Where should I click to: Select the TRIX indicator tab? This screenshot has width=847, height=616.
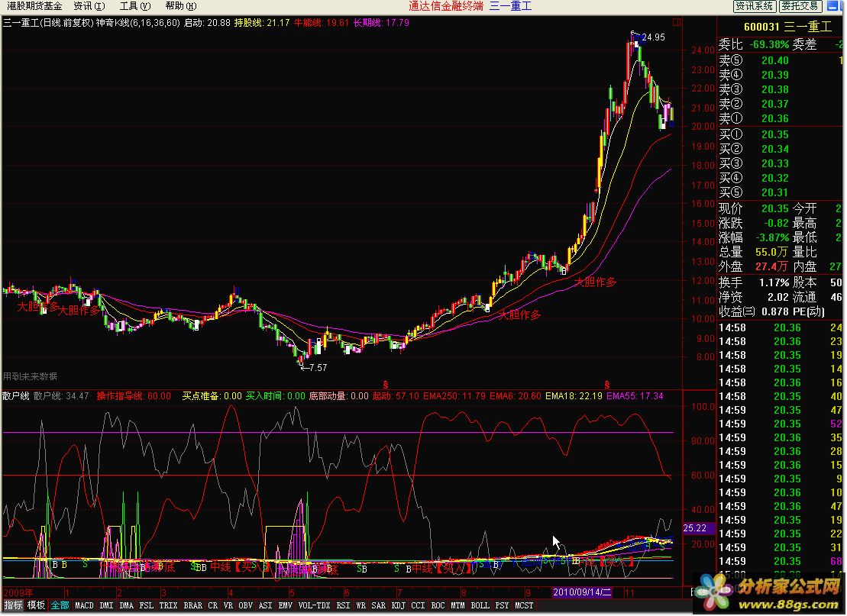click(168, 606)
